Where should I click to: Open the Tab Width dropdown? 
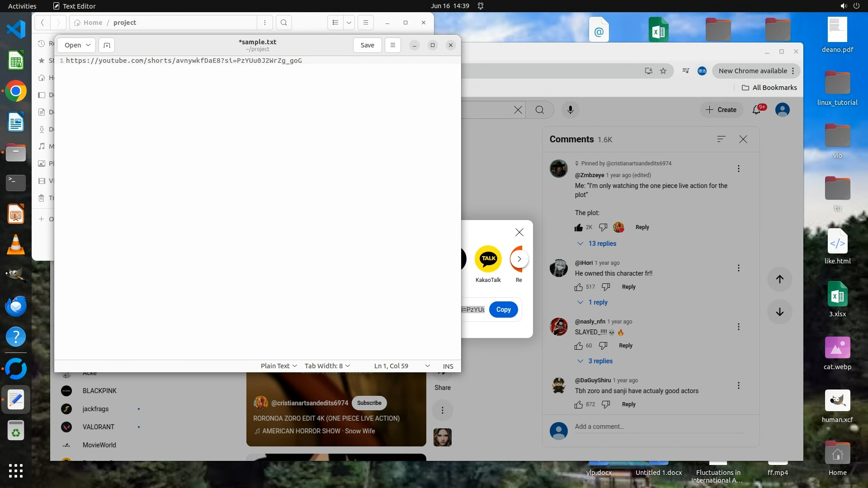(327, 366)
